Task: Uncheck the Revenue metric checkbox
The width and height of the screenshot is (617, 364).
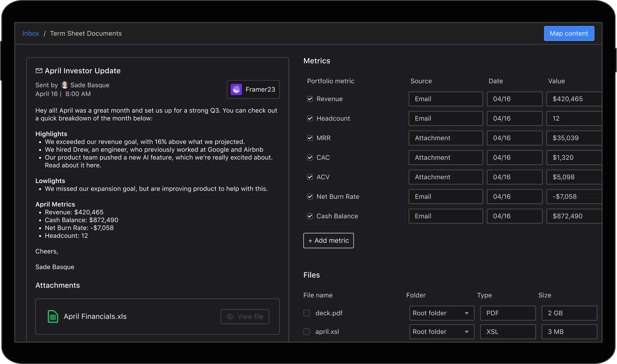Action: [x=310, y=99]
